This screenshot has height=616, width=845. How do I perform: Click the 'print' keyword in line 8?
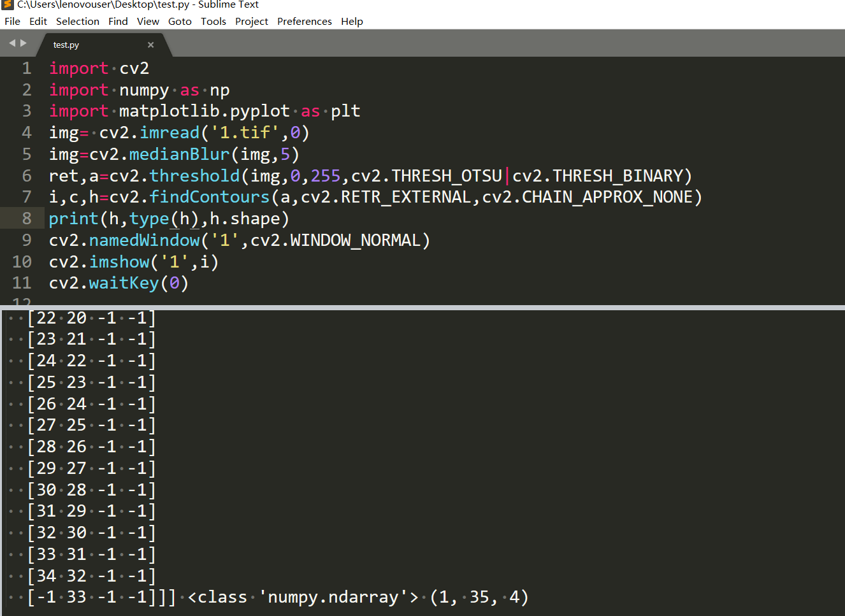[x=74, y=218]
